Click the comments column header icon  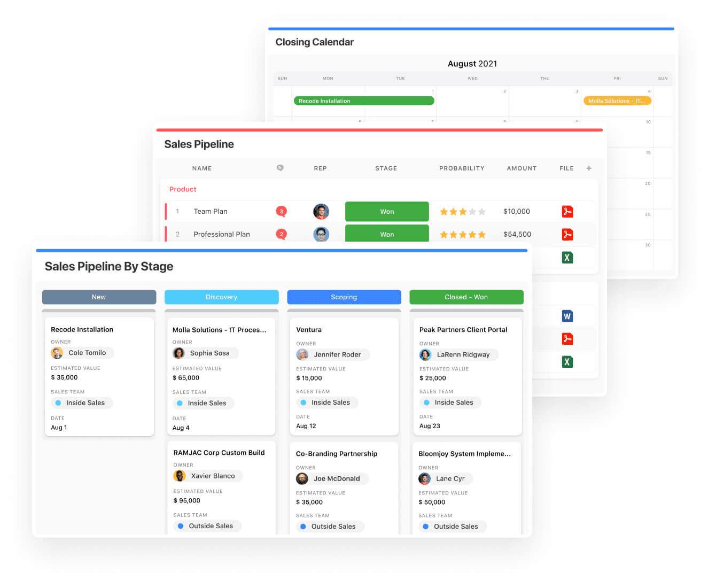[x=280, y=168]
